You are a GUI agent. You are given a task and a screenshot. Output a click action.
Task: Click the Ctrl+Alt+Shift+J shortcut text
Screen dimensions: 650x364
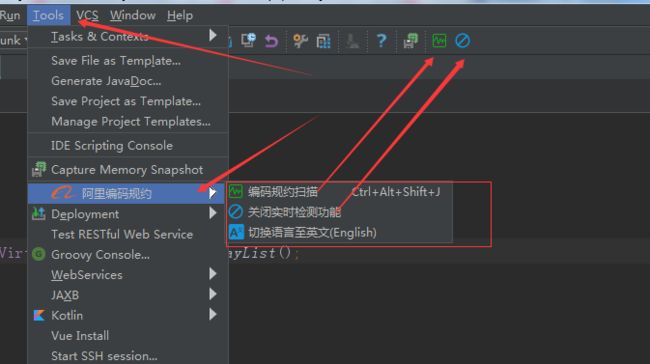(x=395, y=192)
